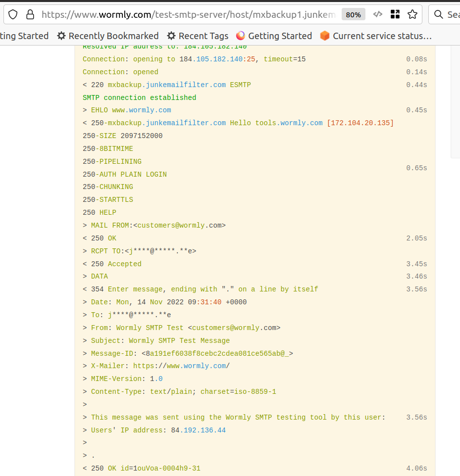460x476 pixels.
Task: Click the 'Connection: opened' line
Action: (120, 72)
